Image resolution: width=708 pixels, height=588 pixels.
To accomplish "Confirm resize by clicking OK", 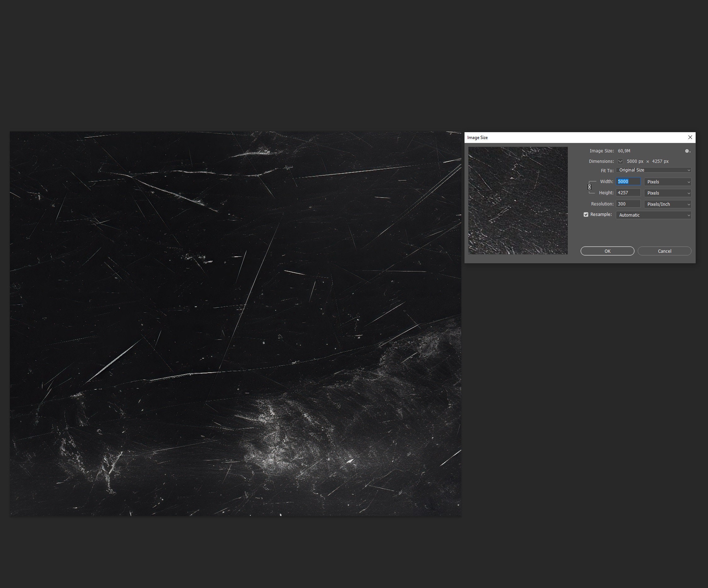I will pos(607,251).
